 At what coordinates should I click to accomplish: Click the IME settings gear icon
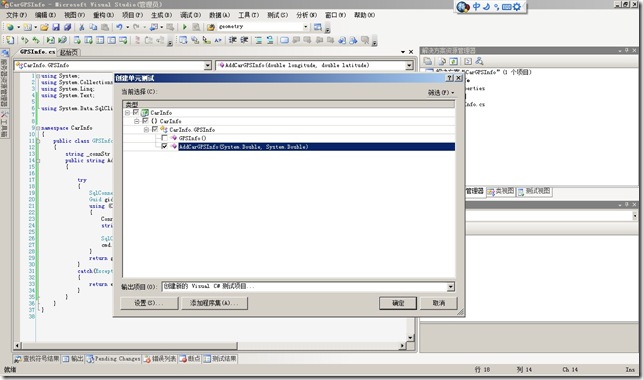[x=517, y=7]
